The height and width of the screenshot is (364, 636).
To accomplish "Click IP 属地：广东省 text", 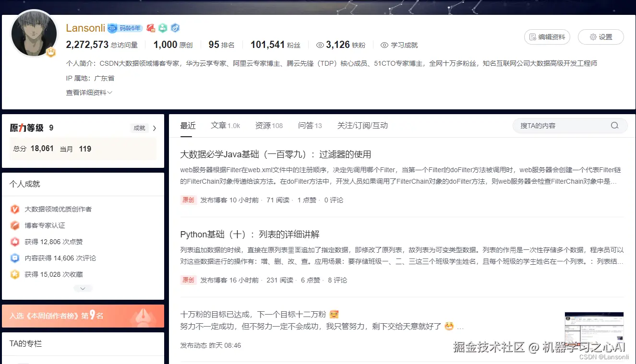I will pyautogui.click(x=90, y=78).
